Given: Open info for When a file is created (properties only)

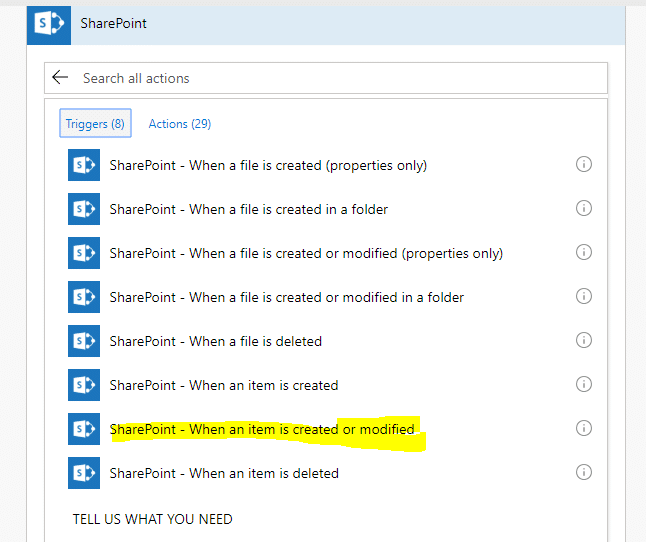Looking at the screenshot, I should (584, 164).
